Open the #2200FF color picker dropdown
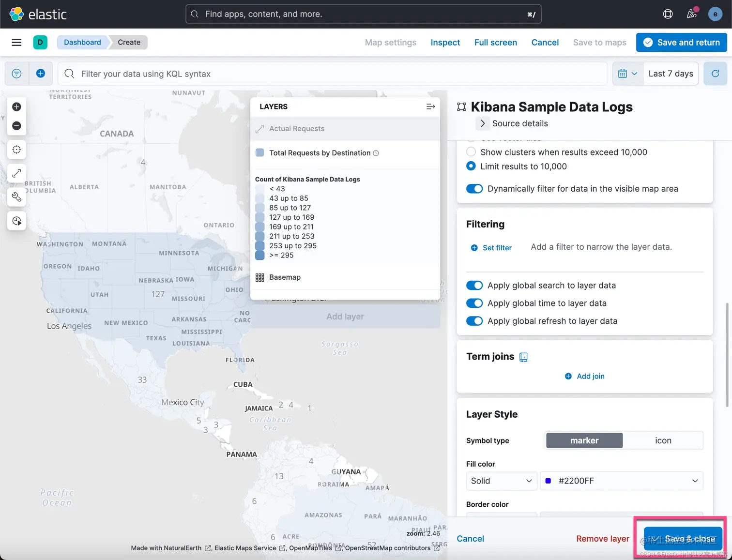Screen dimensions: 732x560 click(622, 481)
